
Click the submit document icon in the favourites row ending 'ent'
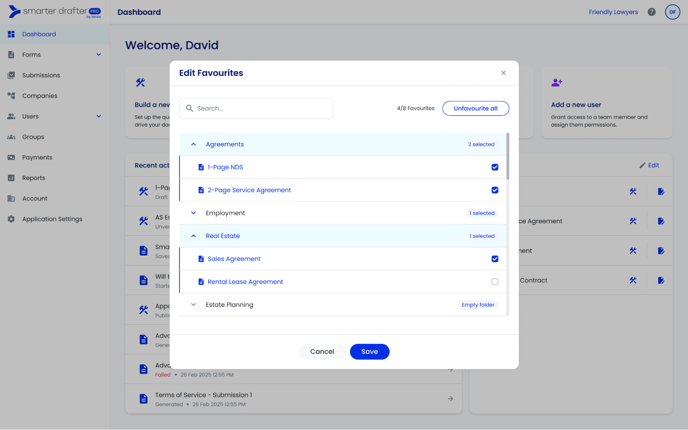coord(661,251)
